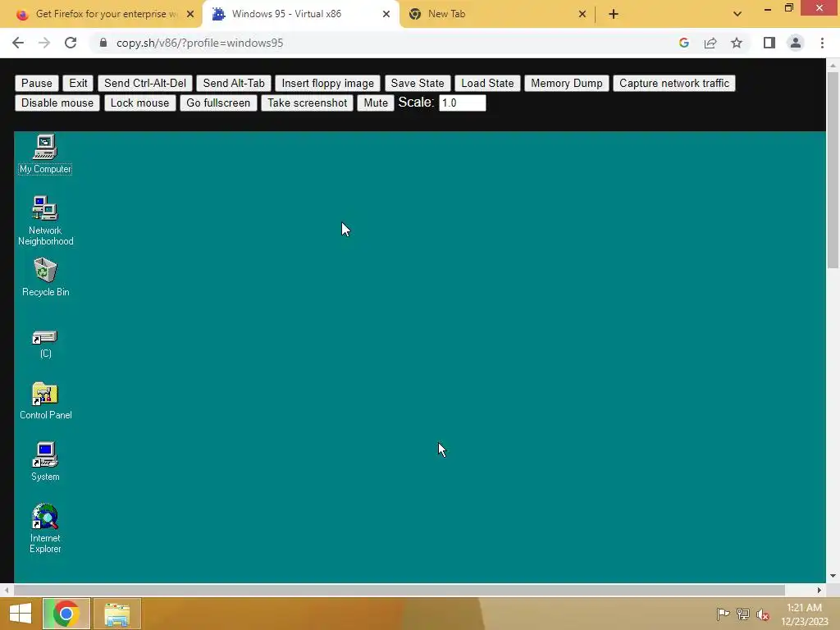
Task: Bookmark this page with the star icon
Action: [737, 43]
